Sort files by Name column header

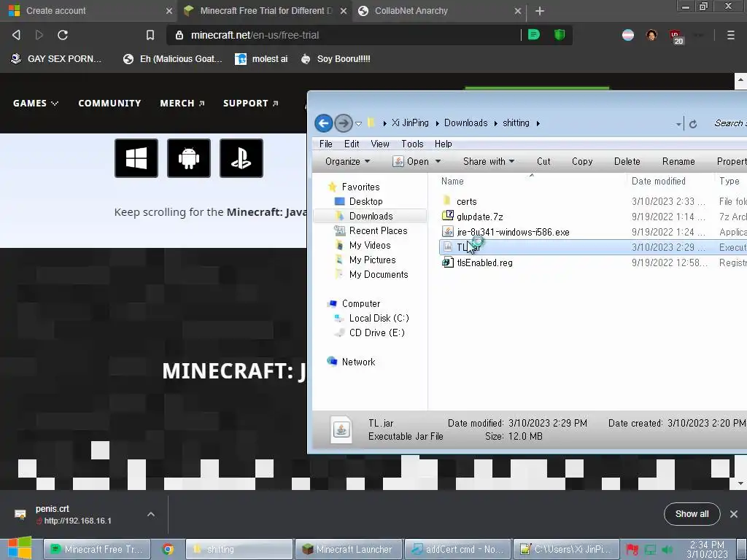point(452,181)
